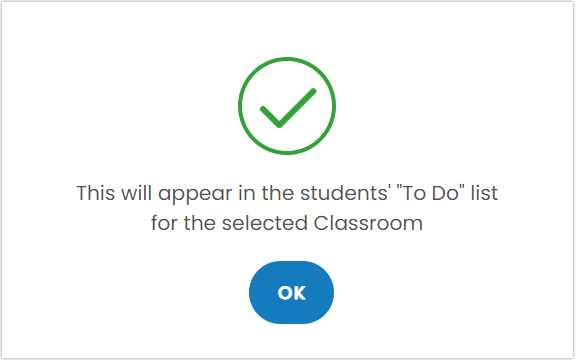
Task: Select the "To Do" list message text
Action: (x=287, y=208)
